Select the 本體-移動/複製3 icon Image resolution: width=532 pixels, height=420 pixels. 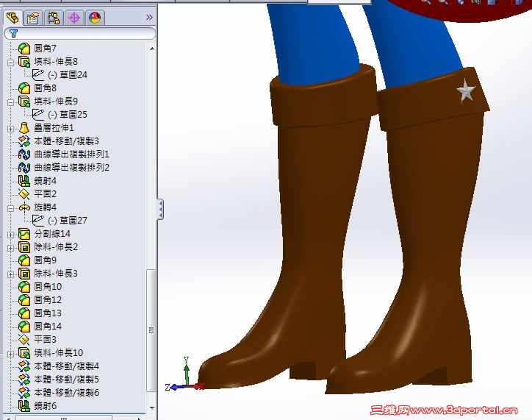(x=24, y=141)
